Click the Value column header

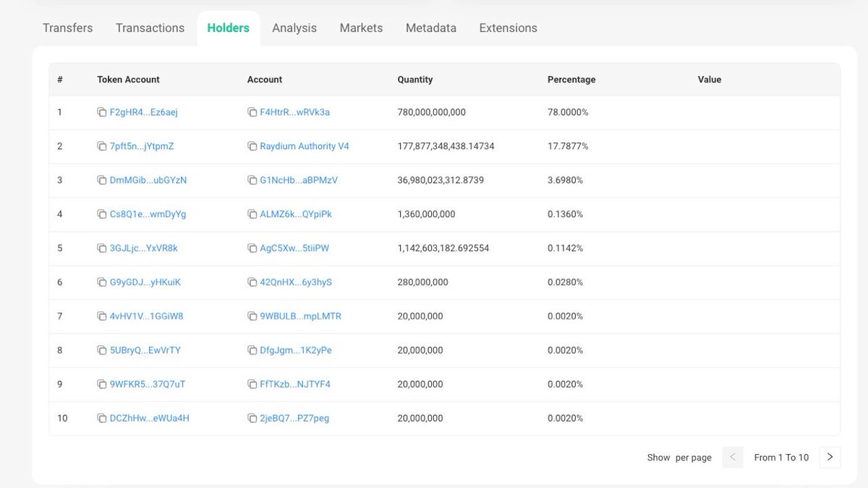pos(710,80)
